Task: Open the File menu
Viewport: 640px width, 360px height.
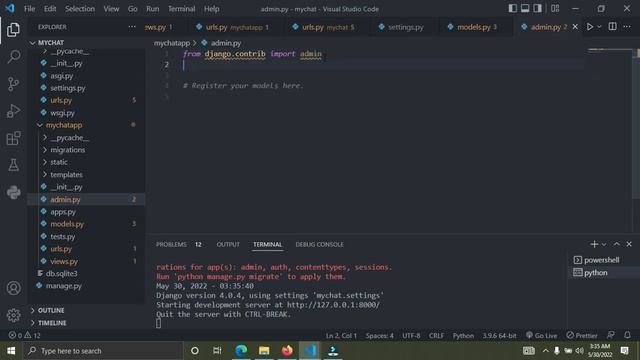Action: coord(29,9)
